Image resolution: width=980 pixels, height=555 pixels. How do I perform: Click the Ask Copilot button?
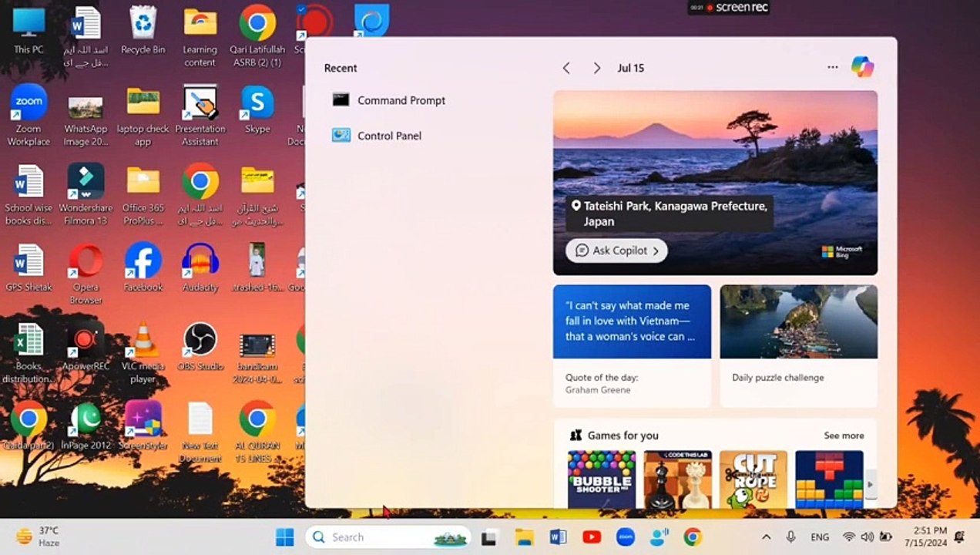[x=616, y=251]
